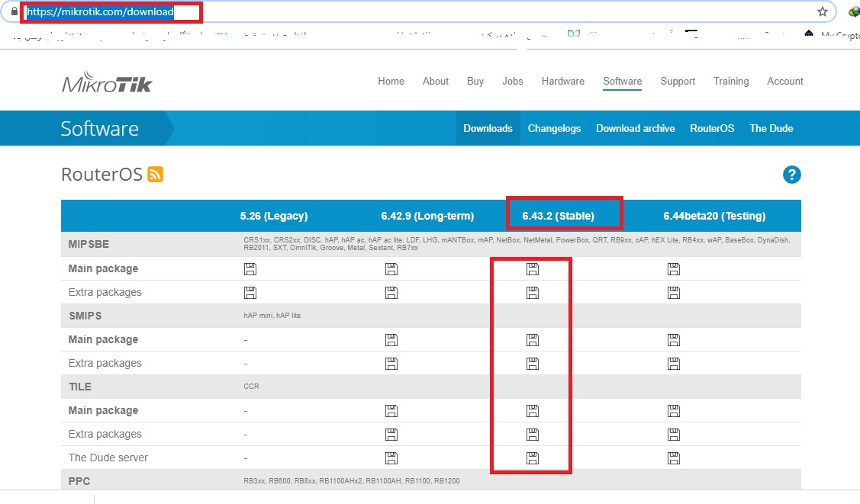860x504 pixels.
Task: Download TILE Extra packages Testing
Action: tap(674, 435)
